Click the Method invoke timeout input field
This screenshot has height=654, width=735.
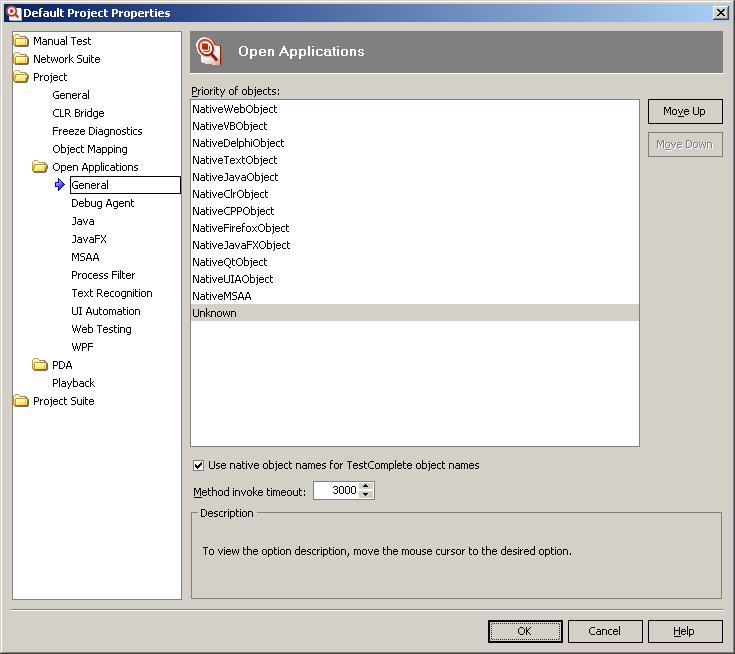[336, 491]
